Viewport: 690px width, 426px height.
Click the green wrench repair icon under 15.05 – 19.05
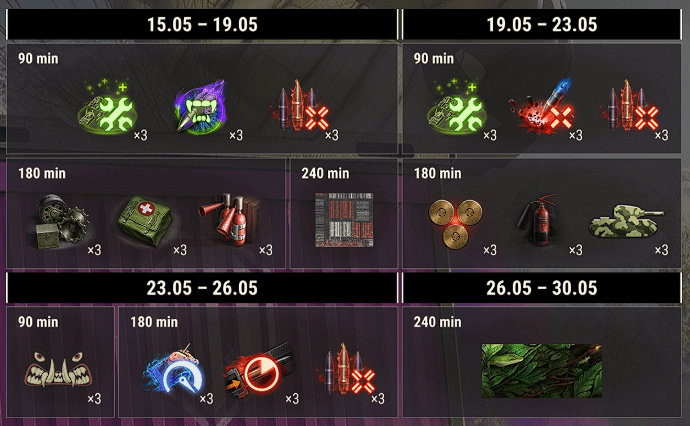tap(107, 106)
